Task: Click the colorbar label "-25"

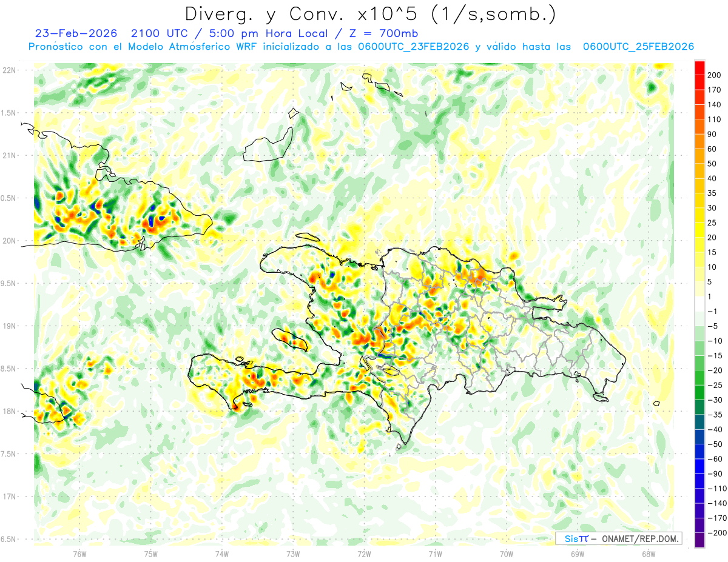Action: tap(715, 385)
